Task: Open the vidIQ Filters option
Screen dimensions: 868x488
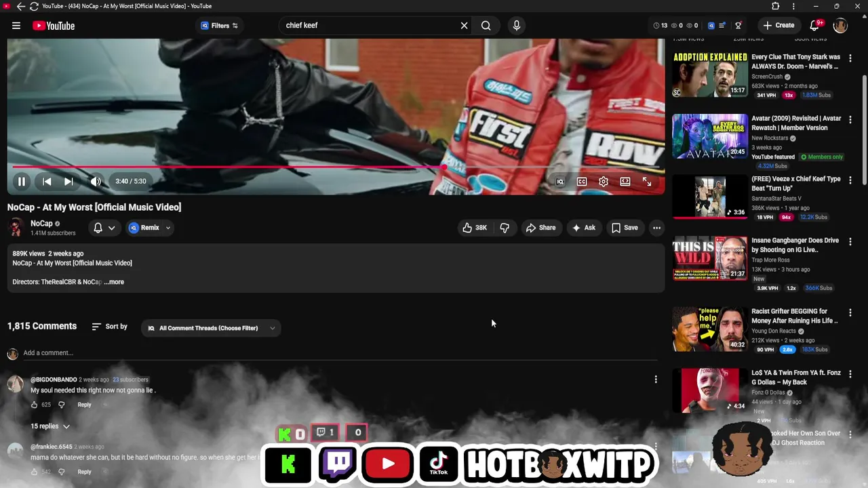Action: click(x=219, y=26)
